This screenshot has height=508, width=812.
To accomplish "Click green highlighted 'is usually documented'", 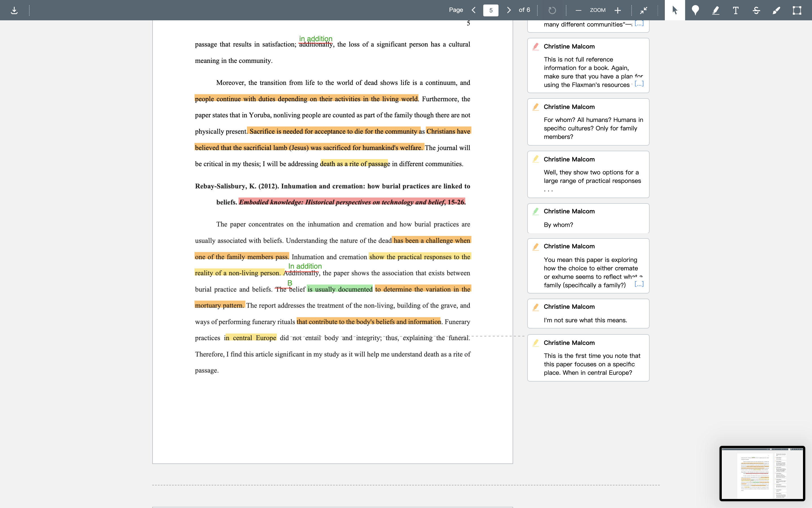I will (x=339, y=289).
